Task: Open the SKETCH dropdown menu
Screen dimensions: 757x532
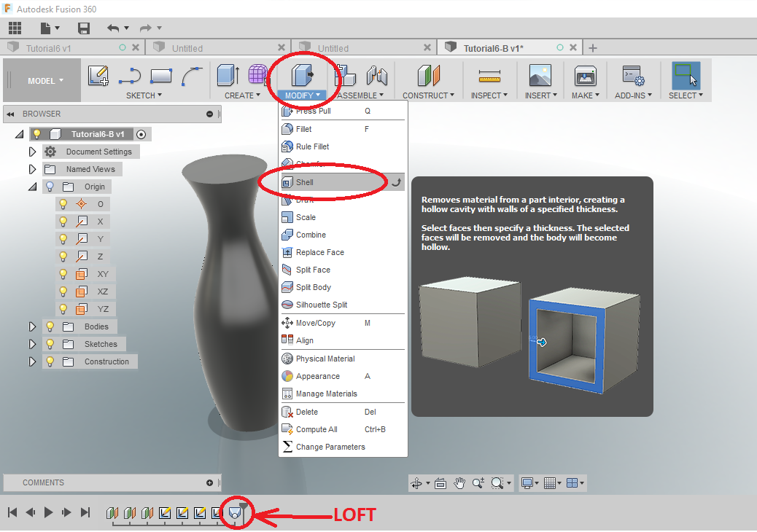Action: (144, 95)
